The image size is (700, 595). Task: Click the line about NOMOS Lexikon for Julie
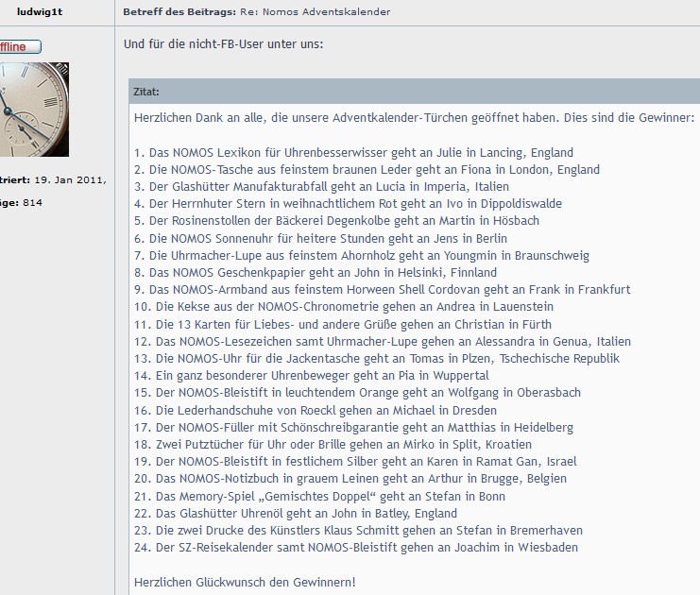tap(353, 153)
